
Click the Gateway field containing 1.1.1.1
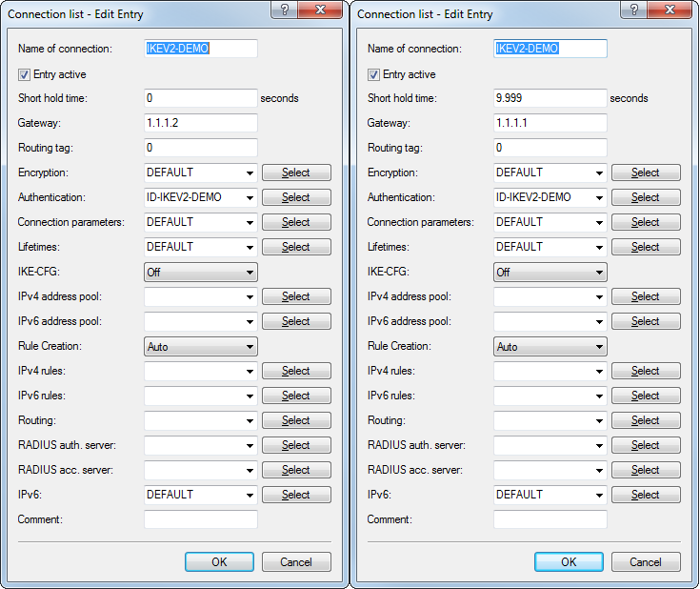[550, 123]
